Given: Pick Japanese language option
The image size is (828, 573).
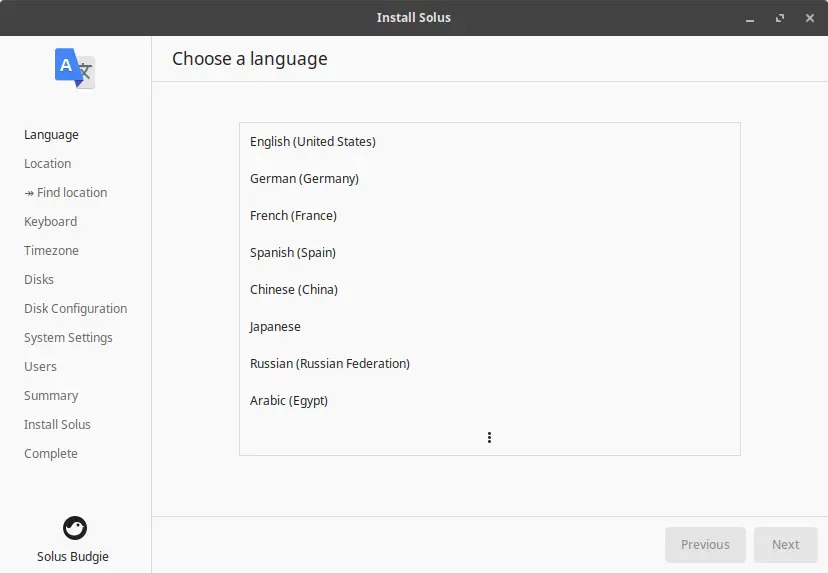Looking at the screenshot, I should [x=490, y=326].
